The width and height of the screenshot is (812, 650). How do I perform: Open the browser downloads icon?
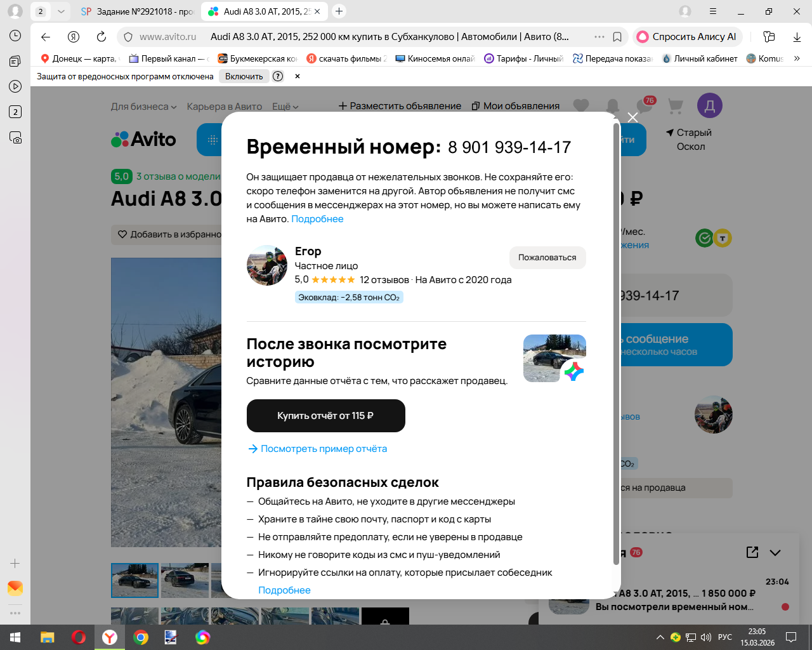(x=797, y=37)
